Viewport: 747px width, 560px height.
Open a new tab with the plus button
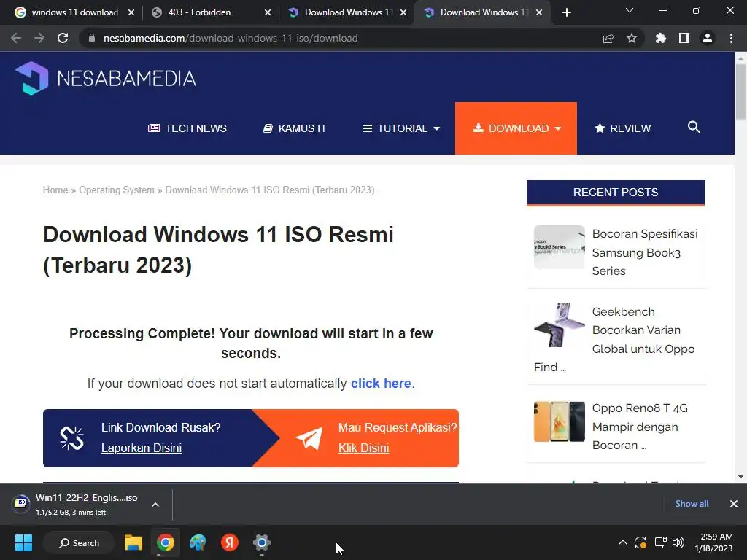click(566, 12)
